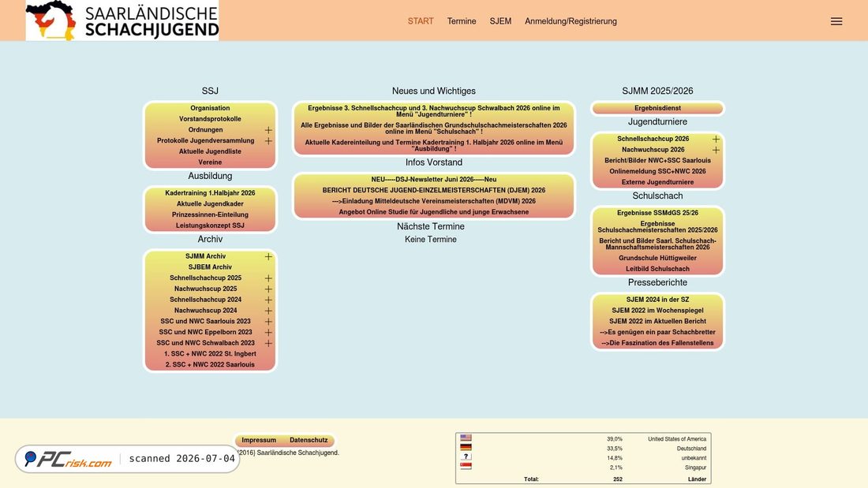Open Leistungskonzept SSJ link
This screenshot has width=868, height=488.
click(x=210, y=225)
